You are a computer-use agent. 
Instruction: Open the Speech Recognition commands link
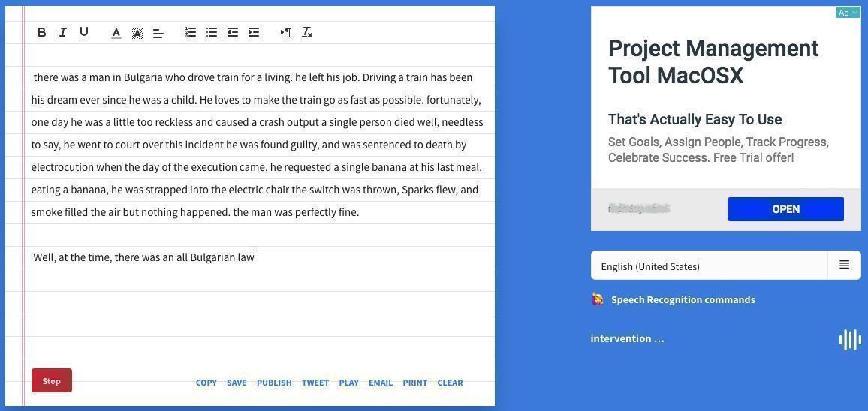coord(683,299)
